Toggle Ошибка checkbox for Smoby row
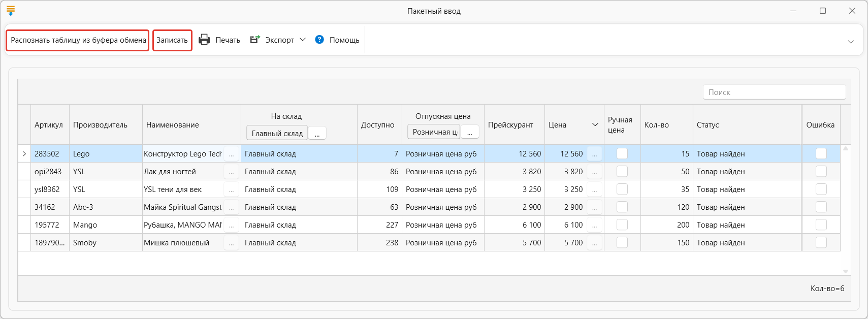Image resolution: width=868 pixels, height=319 pixels. pyautogui.click(x=821, y=242)
